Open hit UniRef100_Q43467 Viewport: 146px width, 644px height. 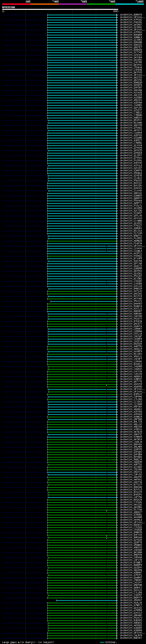pos(131,25)
